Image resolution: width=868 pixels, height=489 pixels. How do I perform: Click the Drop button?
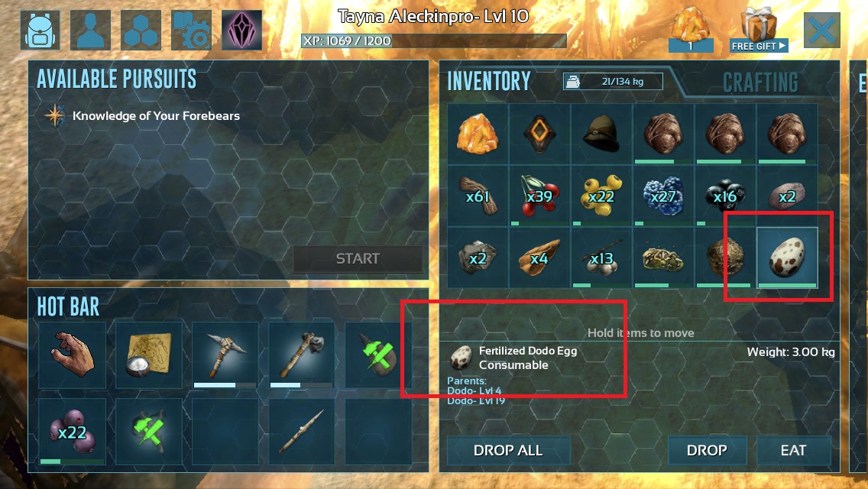pyautogui.click(x=707, y=450)
